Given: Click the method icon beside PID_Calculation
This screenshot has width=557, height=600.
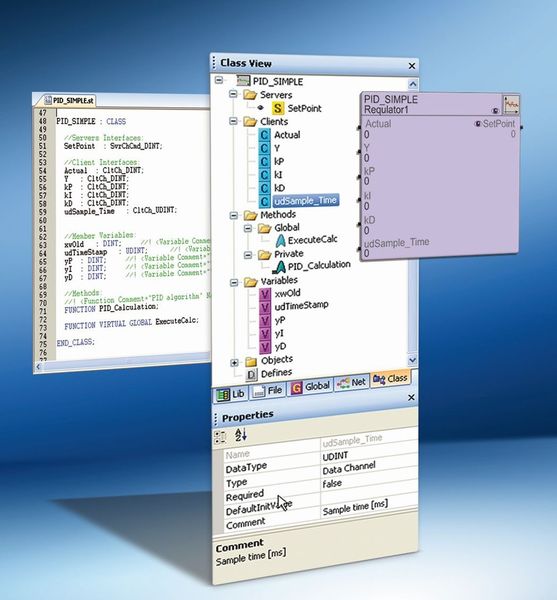Looking at the screenshot, I should [280, 267].
